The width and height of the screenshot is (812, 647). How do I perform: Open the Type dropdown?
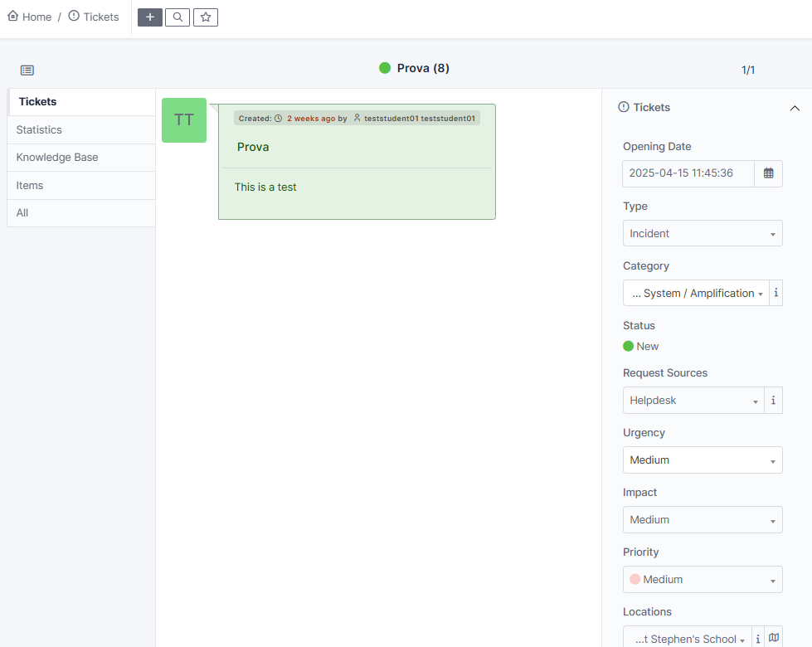coord(702,234)
